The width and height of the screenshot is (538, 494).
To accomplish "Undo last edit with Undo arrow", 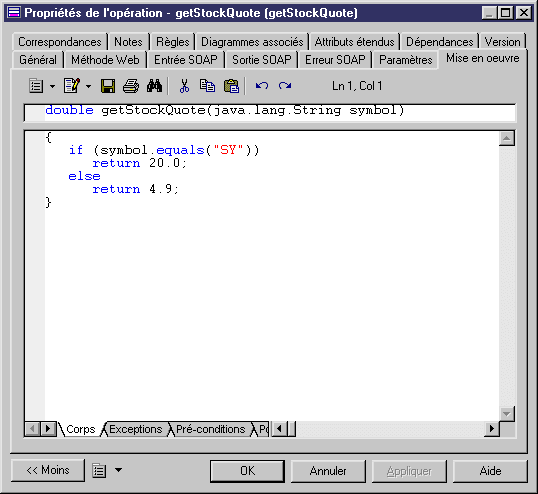I will 262,86.
